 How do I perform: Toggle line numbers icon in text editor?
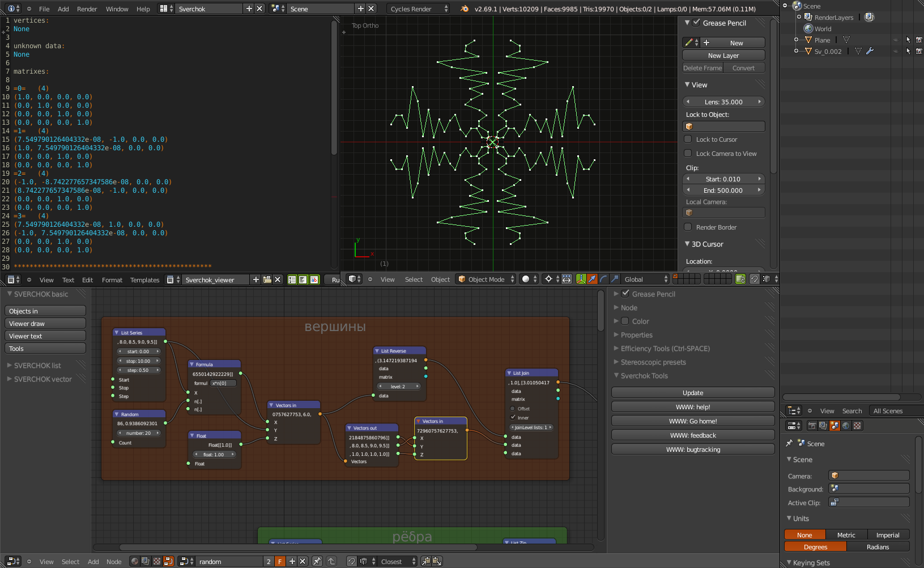tap(292, 279)
